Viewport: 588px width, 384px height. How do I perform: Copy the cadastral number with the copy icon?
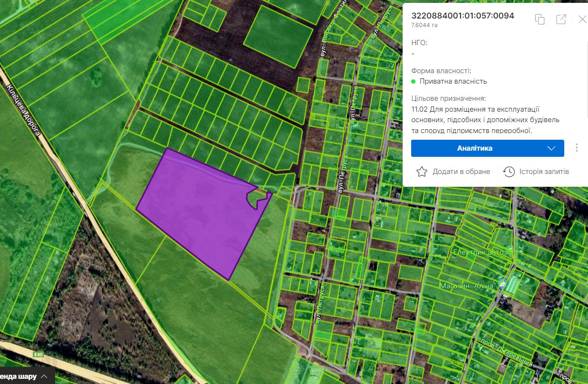pyautogui.click(x=540, y=19)
